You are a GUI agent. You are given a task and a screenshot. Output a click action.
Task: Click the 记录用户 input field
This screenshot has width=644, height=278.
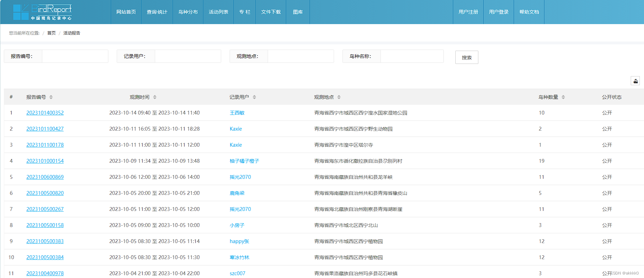pos(188,56)
